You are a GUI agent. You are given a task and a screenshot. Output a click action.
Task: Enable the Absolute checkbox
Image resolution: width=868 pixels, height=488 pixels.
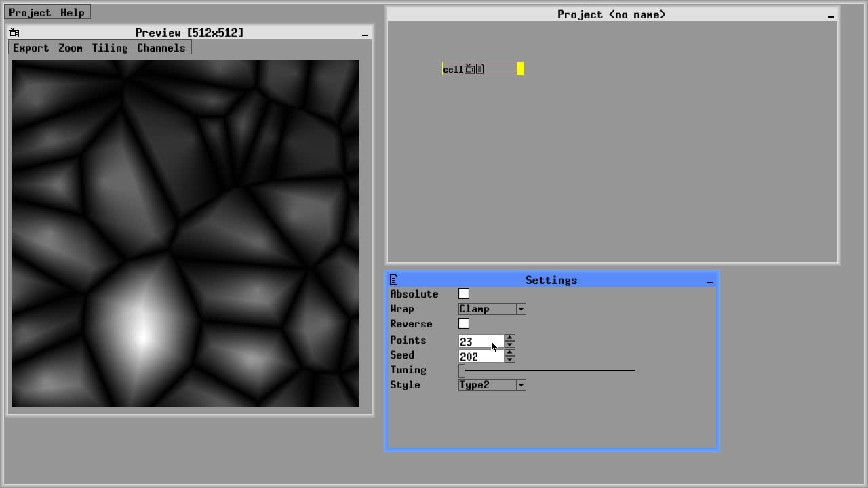464,293
